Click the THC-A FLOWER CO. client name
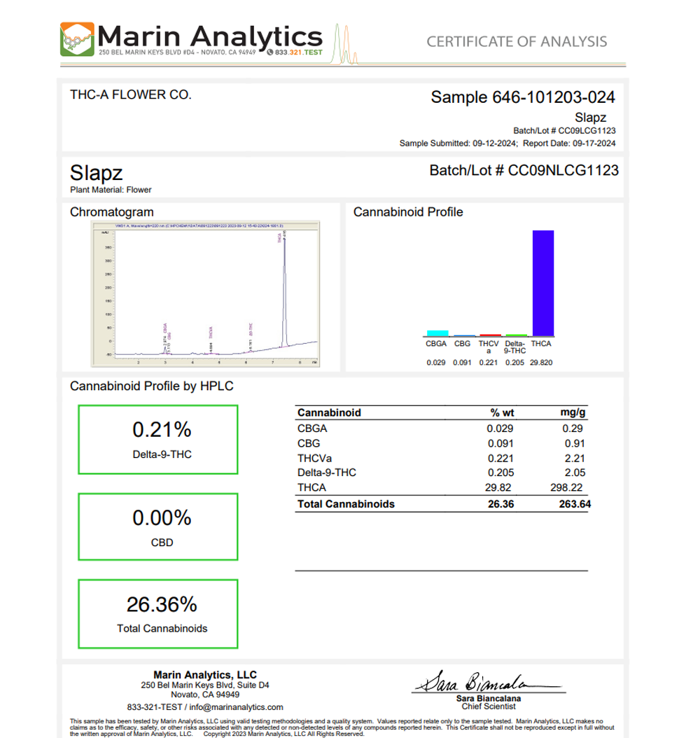Viewport: 700px width, 738px height. 131,95
